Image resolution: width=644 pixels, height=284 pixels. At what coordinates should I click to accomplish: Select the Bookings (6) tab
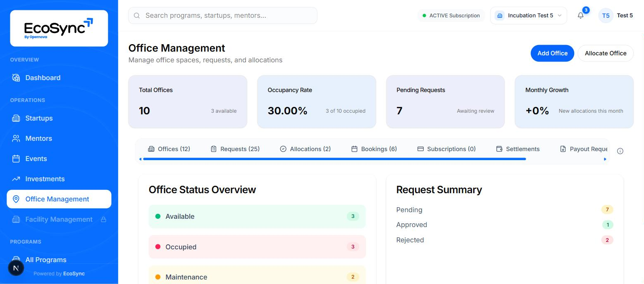tap(374, 149)
